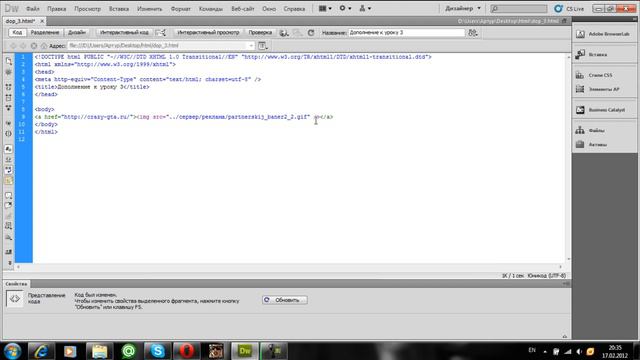Expand the collapsed right panel dock

coord(634,19)
